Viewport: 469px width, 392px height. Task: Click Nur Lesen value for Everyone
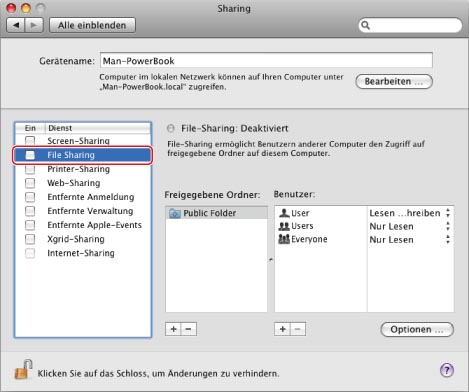[x=391, y=240]
